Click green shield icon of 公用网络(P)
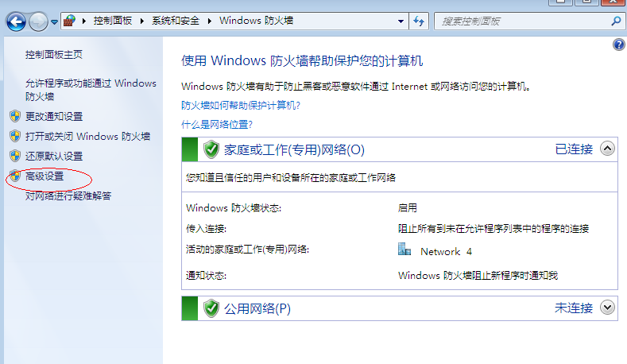 coord(211,308)
